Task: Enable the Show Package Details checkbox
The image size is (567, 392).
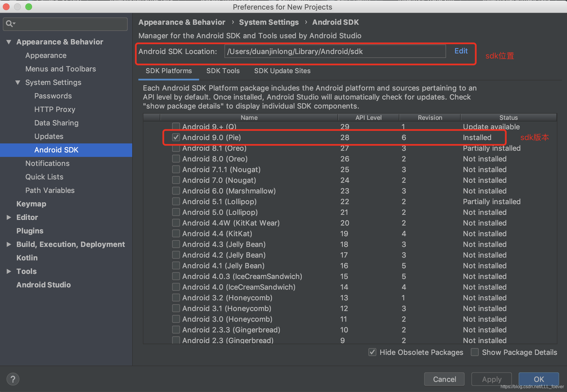Action: tap(475, 352)
